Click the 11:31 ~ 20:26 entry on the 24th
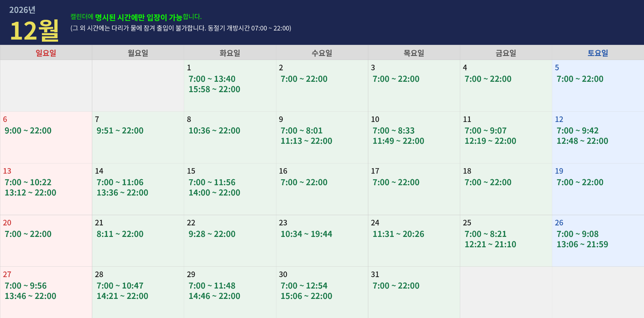This screenshot has height=318, width=644. pyautogui.click(x=398, y=234)
